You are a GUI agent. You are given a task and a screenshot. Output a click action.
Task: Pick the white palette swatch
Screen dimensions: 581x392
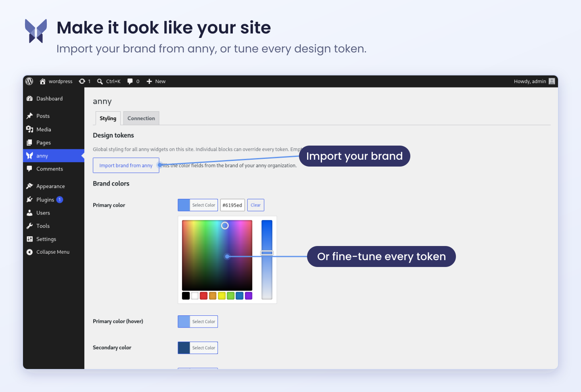click(x=194, y=296)
